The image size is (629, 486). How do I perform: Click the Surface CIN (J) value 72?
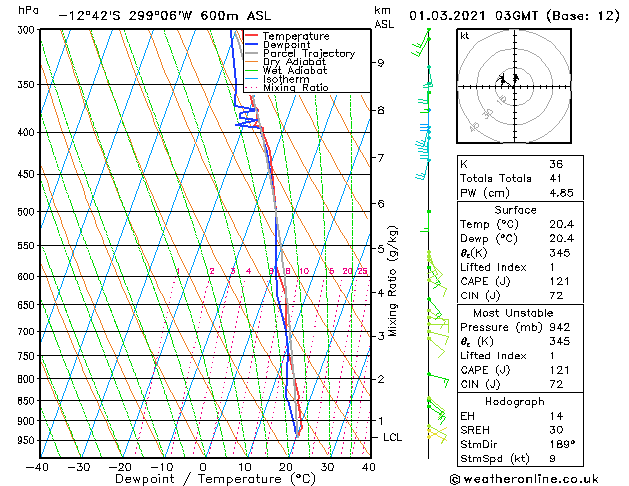pos(556,296)
